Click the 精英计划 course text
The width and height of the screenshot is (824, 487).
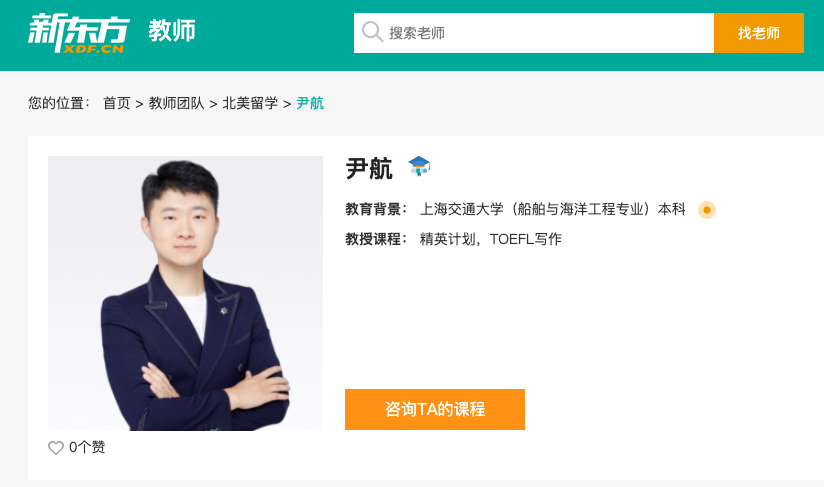click(x=447, y=239)
